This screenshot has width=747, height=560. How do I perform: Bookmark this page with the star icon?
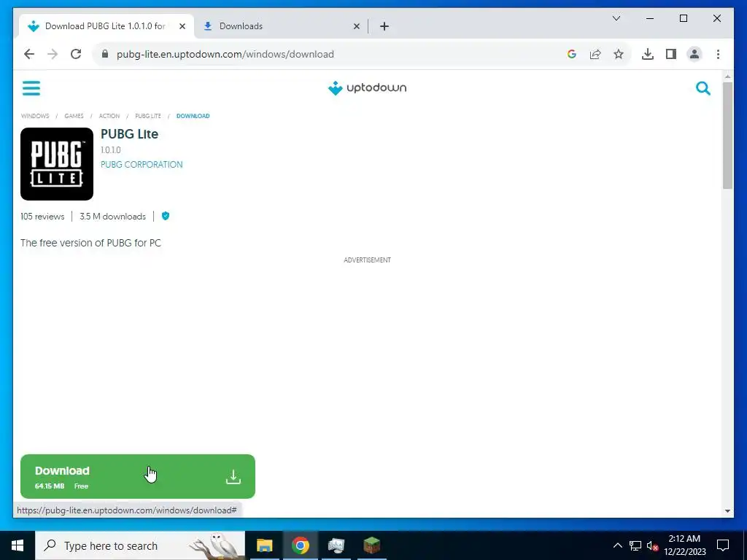click(619, 54)
